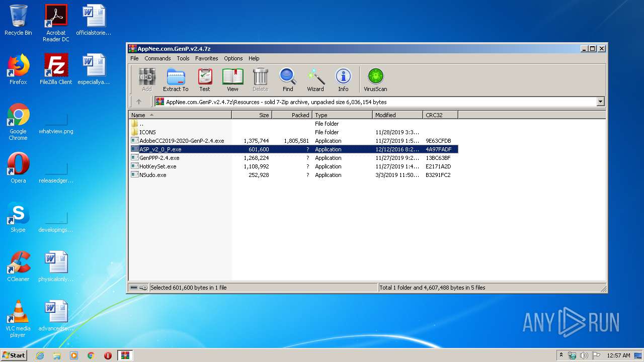
Task: Launch Skype from desktop
Action: 18,217
